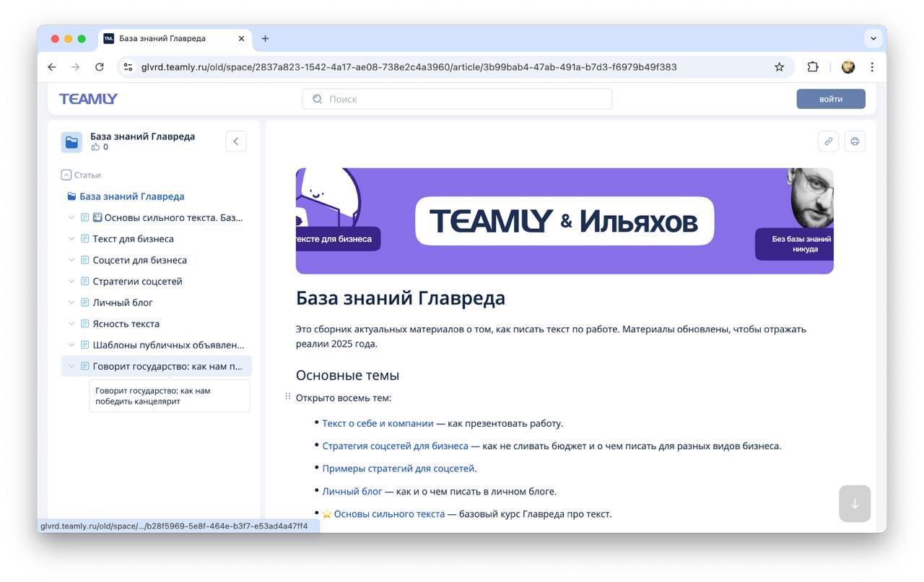Open 'Шаблоны публичных объявлен...' article
Screen dimensions: 924x582
(168, 345)
